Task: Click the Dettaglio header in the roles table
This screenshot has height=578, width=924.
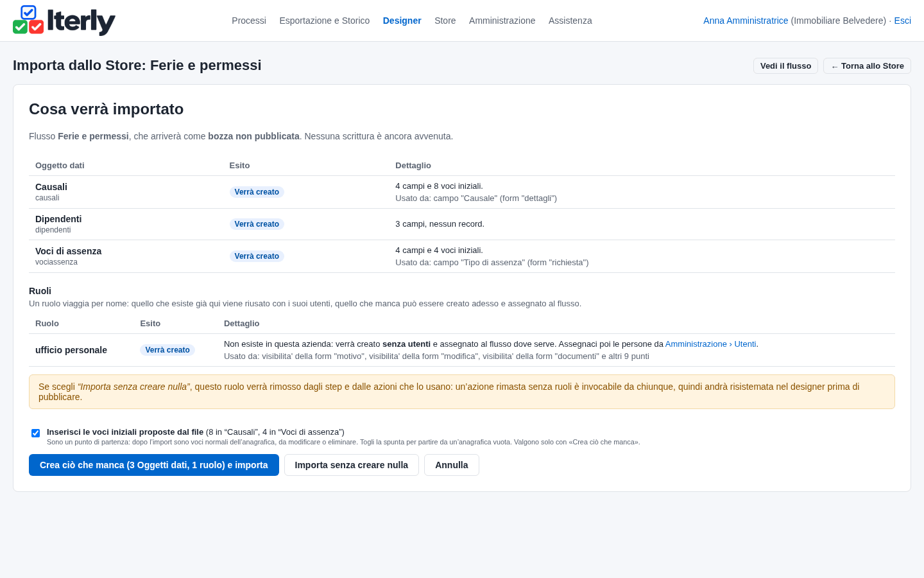Action: tap(242, 324)
